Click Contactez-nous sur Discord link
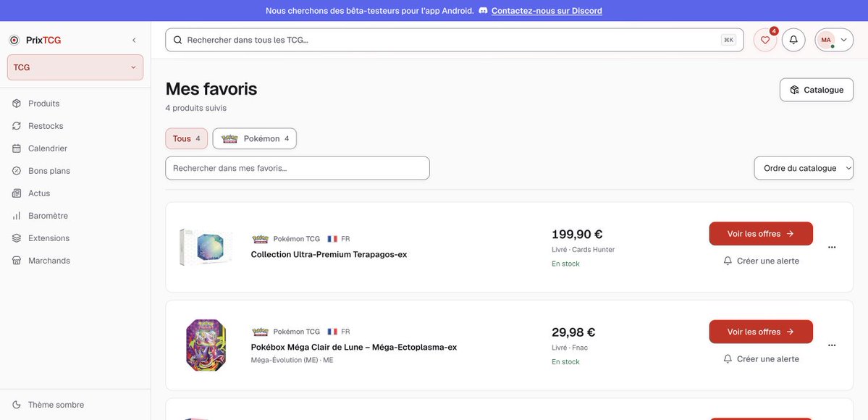 point(547,11)
